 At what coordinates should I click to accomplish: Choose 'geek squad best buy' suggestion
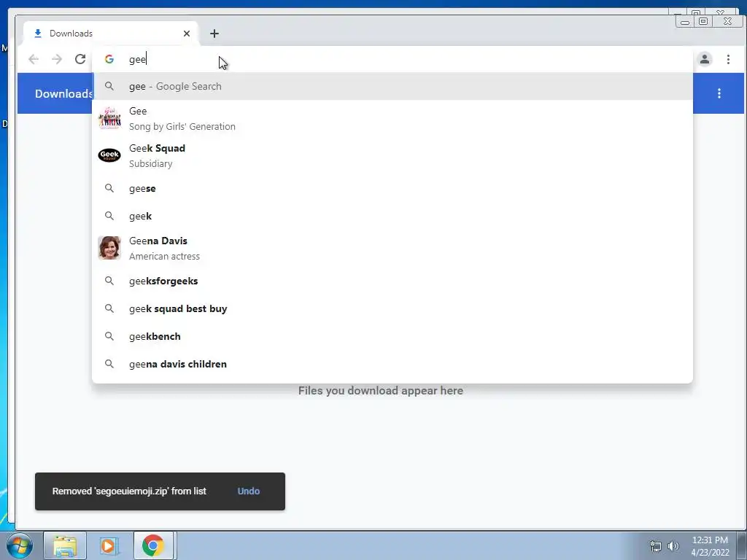392,308
